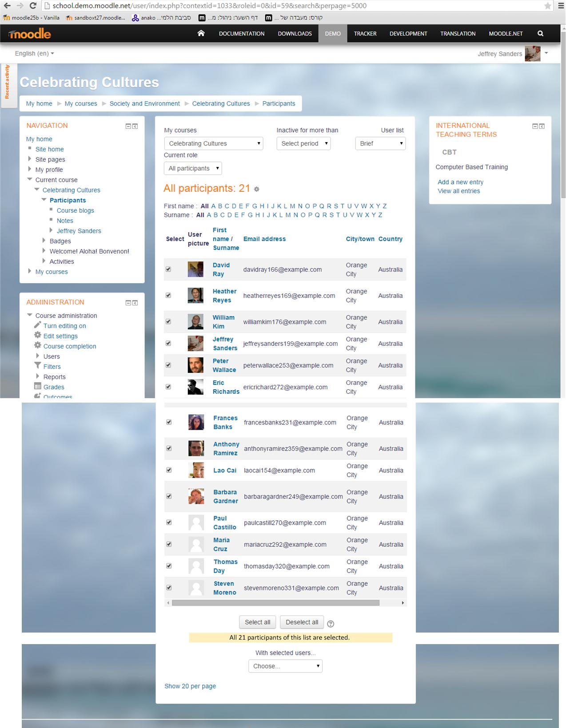Screen dimensions: 566x728
Task: Open the Development menu item
Action: [x=408, y=34]
